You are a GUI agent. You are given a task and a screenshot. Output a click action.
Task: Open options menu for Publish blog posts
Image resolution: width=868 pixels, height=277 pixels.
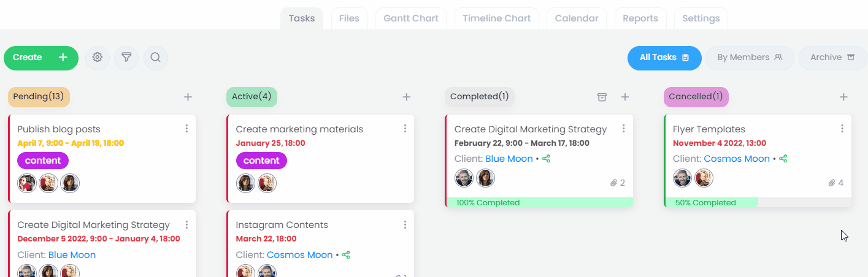pos(186,129)
